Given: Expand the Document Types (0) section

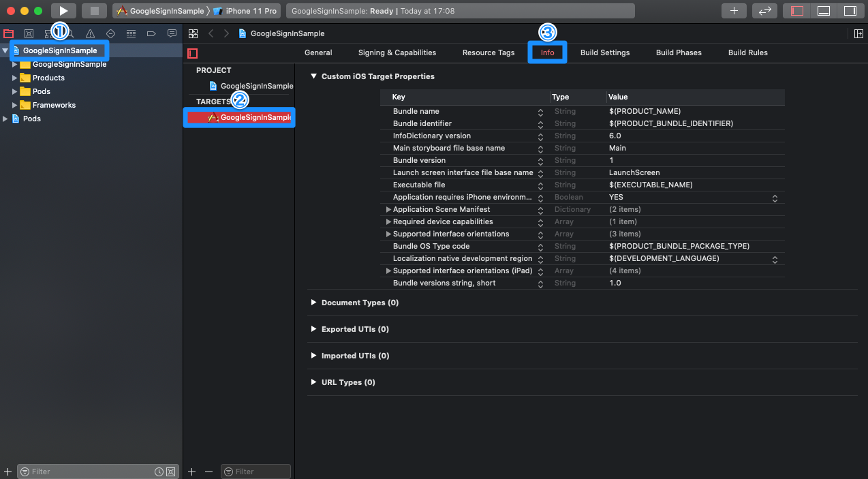Looking at the screenshot, I should (x=313, y=302).
